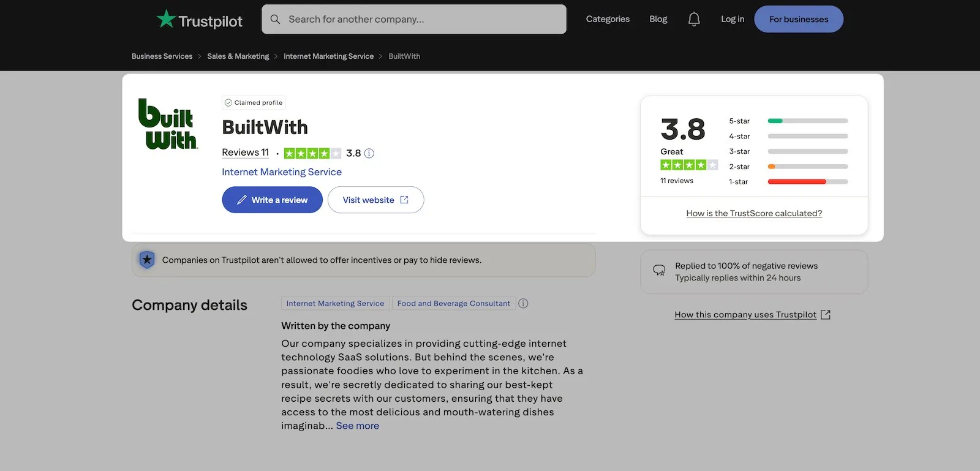Open the Categories menu

[x=608, y=19]
